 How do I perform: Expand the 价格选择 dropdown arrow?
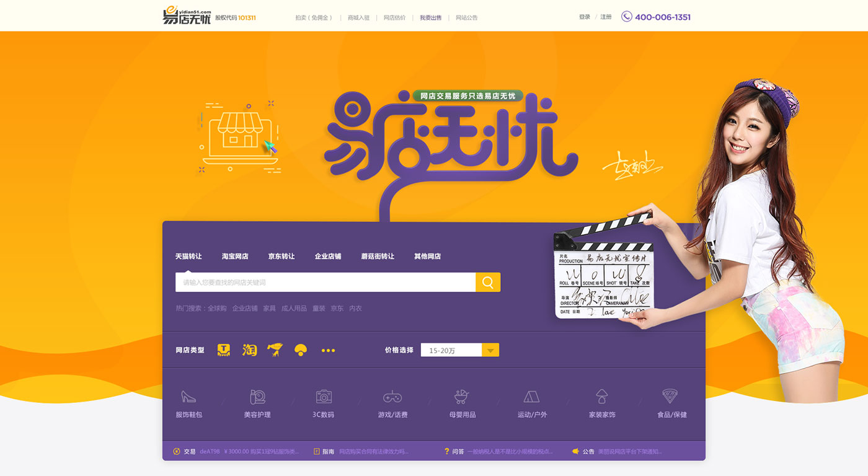click(490, 350)
